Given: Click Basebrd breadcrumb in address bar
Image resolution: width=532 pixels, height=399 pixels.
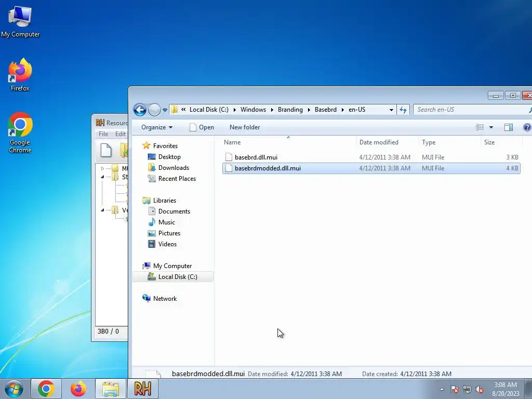Looking at the screenshot, I should (325, 110).
